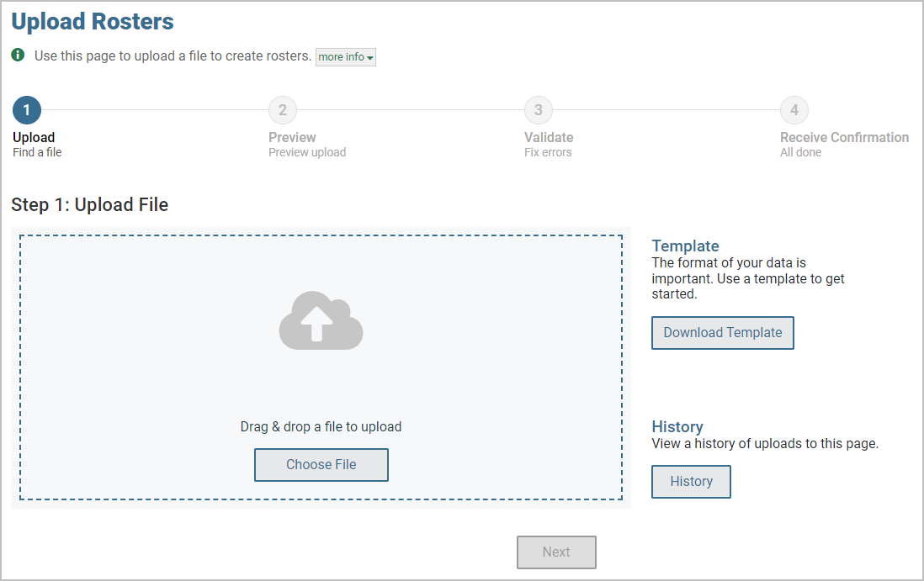Select the Upload step label
The width and height of the screenshot is (924, 581).
34,137
